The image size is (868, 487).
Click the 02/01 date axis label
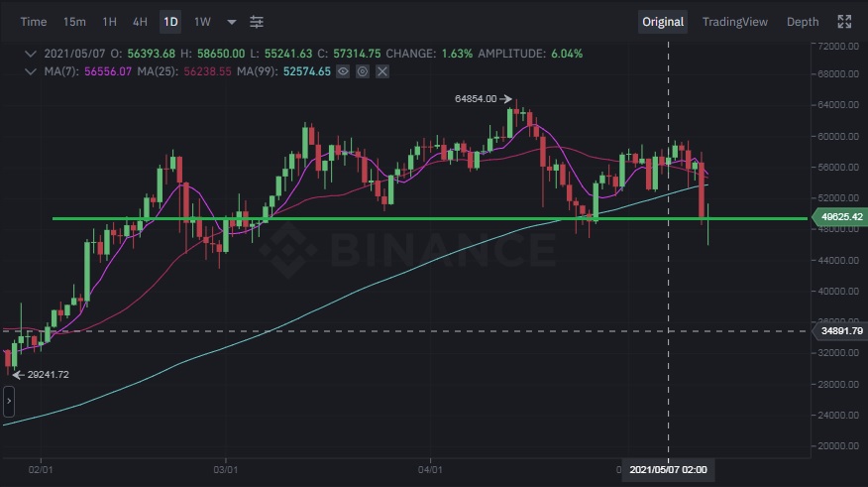(x=41, y=470)
